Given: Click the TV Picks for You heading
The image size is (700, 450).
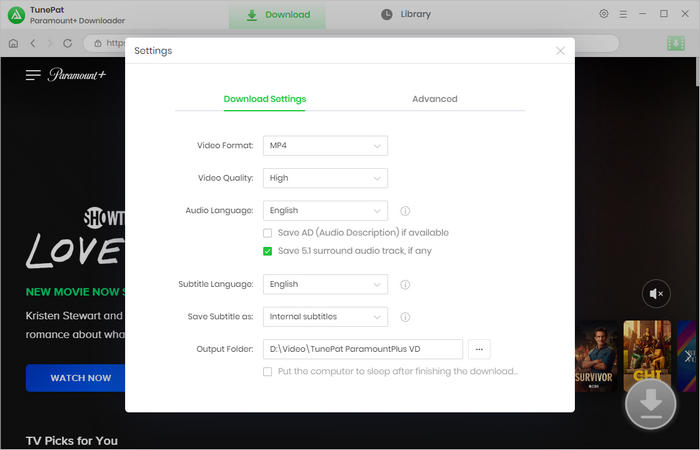Looking at the screenshot, I should point(72,441).
